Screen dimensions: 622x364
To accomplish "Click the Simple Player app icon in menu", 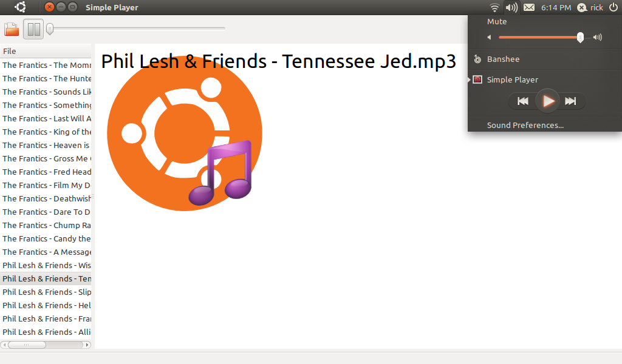I will pyautogui.click(x=477, y=79).
